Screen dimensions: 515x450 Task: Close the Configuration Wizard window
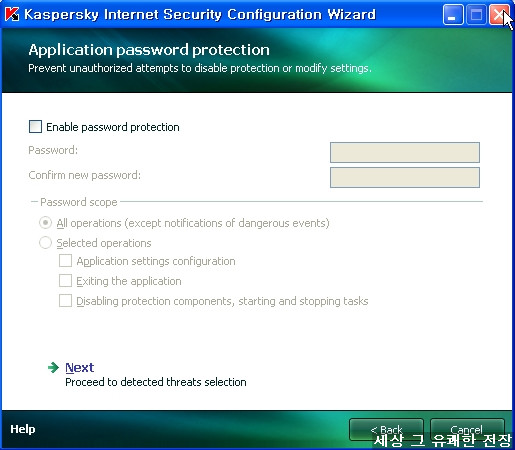pos(499,15)
